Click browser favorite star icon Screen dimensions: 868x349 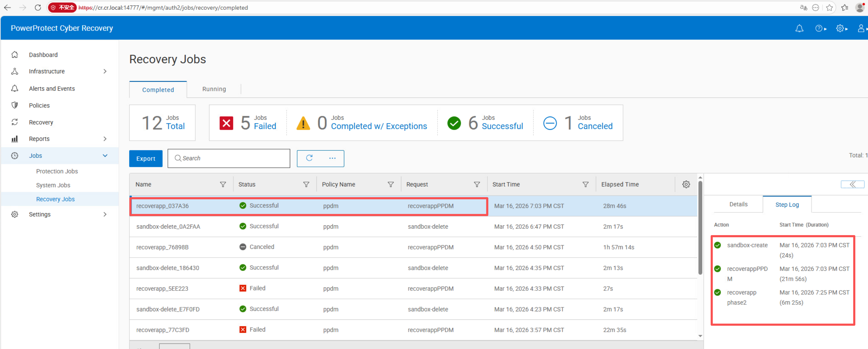tap(829, 7)
